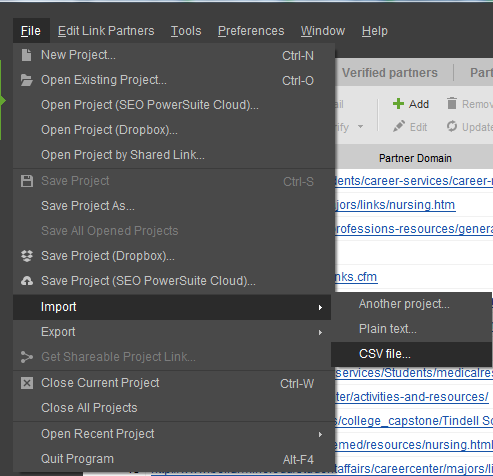Open the resources/nursing.html partner link
The height and width of the screenshot is (476, 493).
coord(413,445)
